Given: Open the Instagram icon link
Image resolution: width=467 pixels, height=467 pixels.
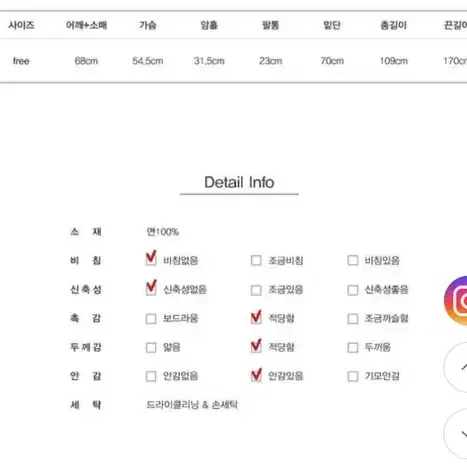Looking at the screenshot, I should (x=456, y=301).
